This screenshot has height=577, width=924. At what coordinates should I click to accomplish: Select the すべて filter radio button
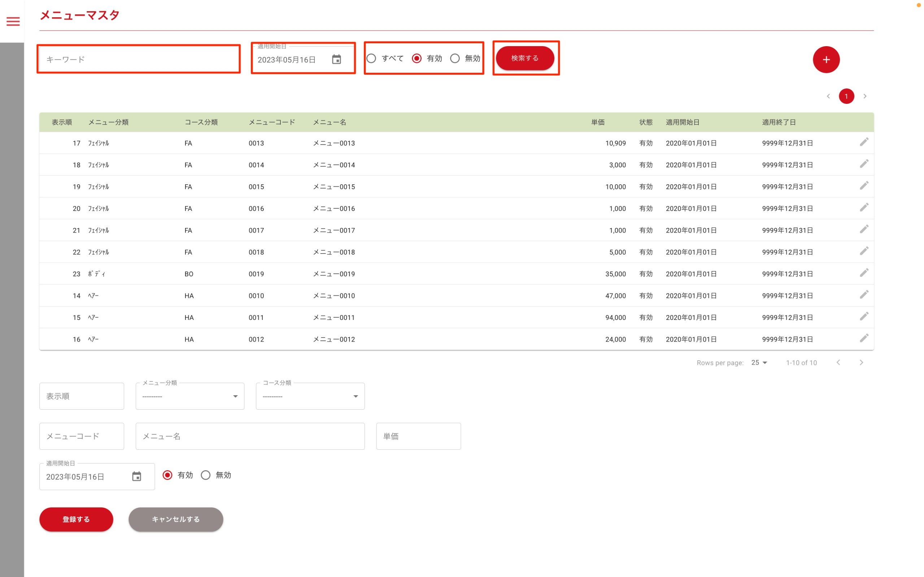[371, 58]
